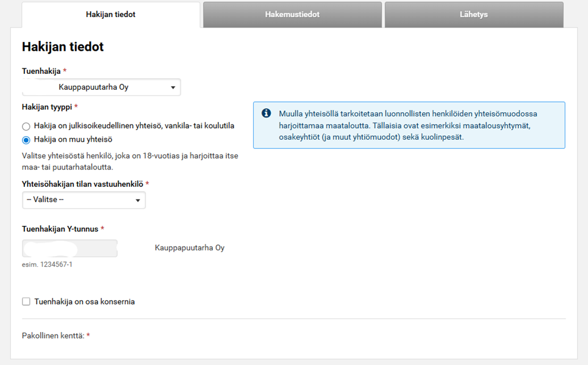The image size is (588, 365).
Task: Click the blue info icon
Action: [x=266, y=114]
